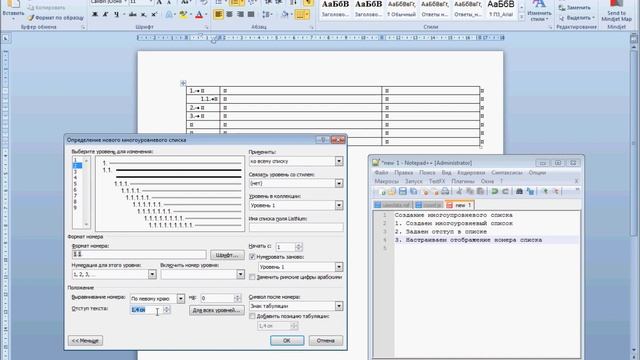Switch to the new 1 tab in Notepad++
Image resolution: width=640 pixels, height=360 pixels.
tap(460, 205)
